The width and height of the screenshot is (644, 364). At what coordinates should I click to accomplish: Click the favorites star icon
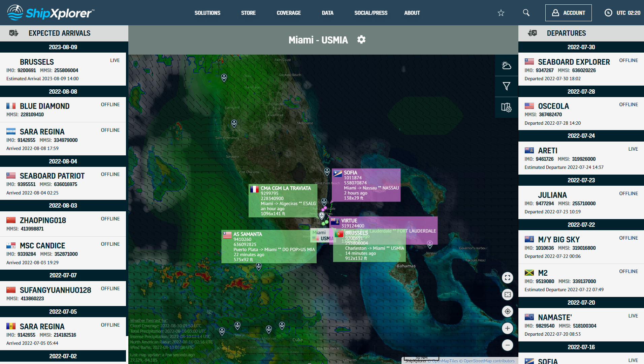click(x=501, y=13)
